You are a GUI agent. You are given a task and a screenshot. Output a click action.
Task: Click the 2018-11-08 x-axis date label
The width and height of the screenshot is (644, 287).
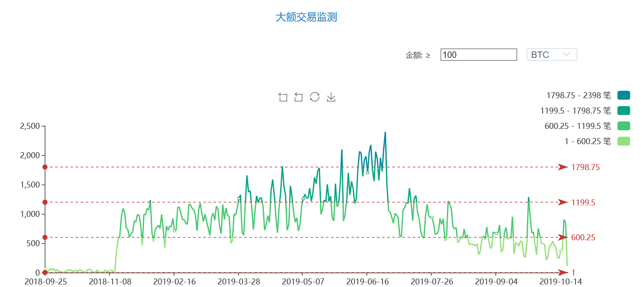[109, 281]
